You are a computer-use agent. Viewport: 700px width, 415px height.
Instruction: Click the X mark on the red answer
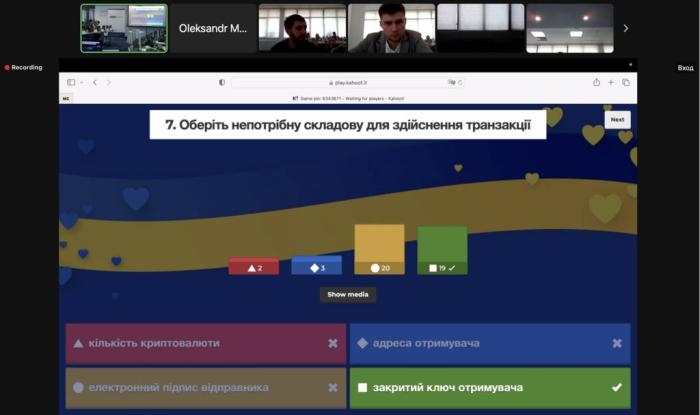(333, 343)
